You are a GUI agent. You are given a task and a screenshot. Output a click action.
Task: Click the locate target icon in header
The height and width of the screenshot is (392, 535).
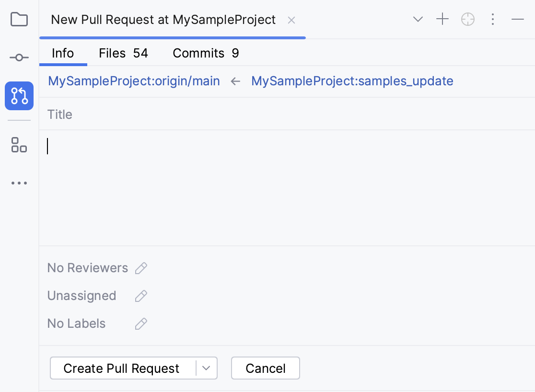[x=467, y=19]
